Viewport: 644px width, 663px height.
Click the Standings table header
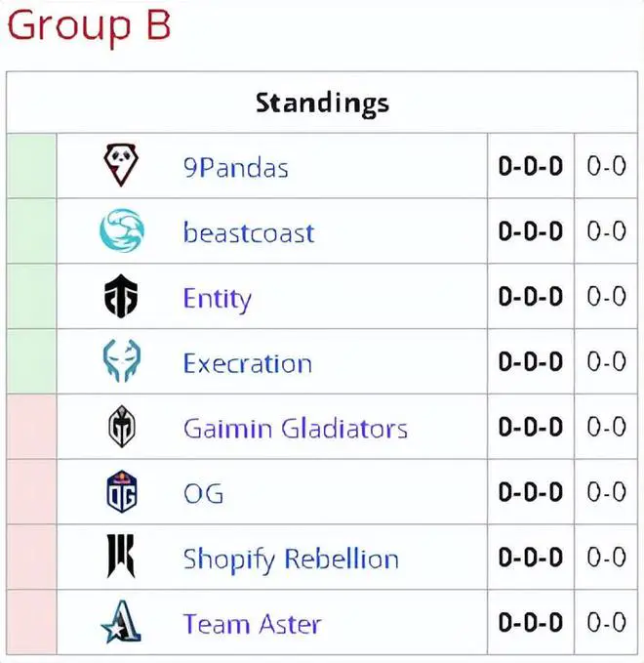(322, 103)
